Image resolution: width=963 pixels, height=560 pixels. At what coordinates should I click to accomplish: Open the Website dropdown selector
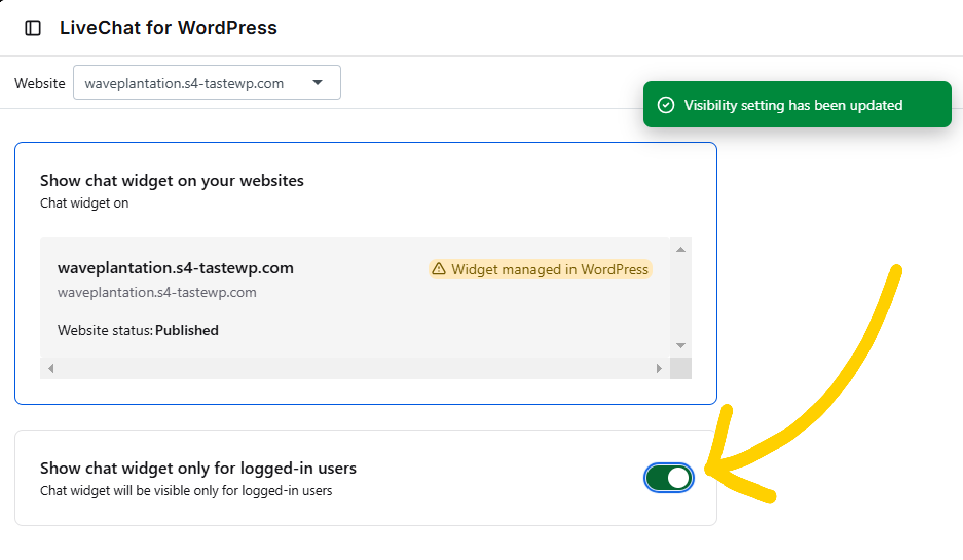point(207,82)
